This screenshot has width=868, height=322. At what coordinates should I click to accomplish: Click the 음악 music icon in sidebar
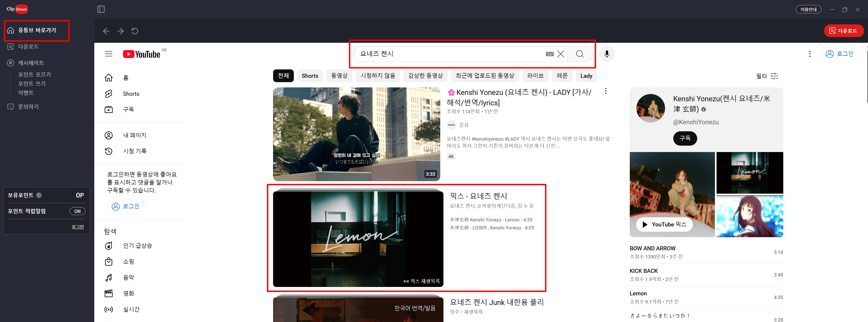pyautogui.click(x=108, y=277)
